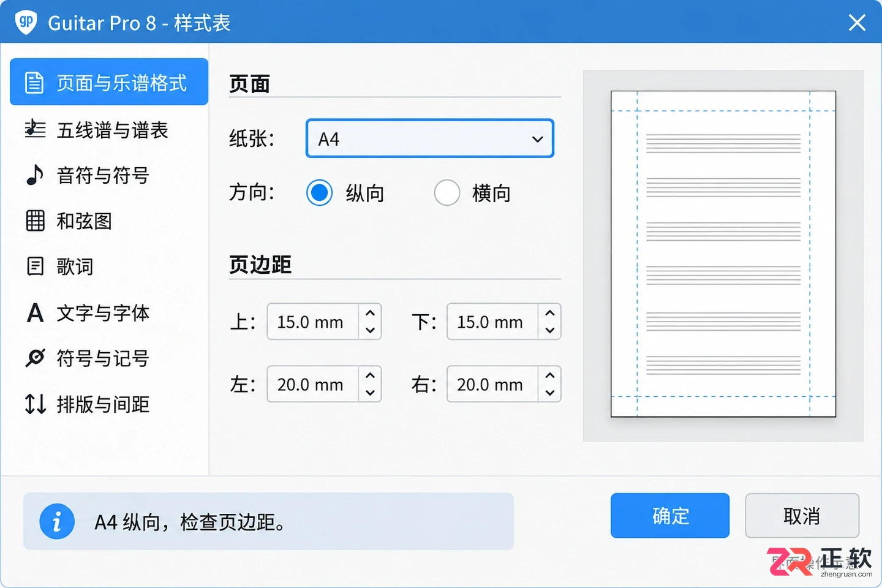The image size is (882, 588).
Task: Go to the 文字与字体 section
Action: click(x=109, y=312)
